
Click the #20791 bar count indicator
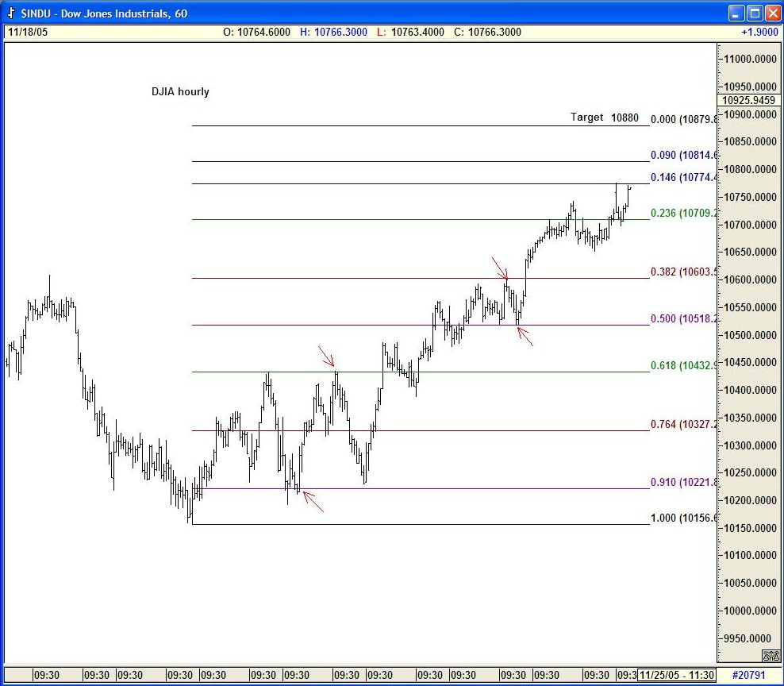(748, 675)
